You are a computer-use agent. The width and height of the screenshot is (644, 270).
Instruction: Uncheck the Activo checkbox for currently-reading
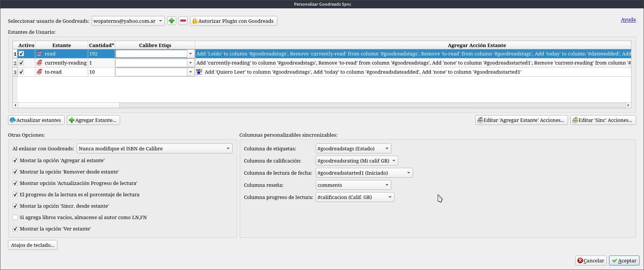click(21, 63)
